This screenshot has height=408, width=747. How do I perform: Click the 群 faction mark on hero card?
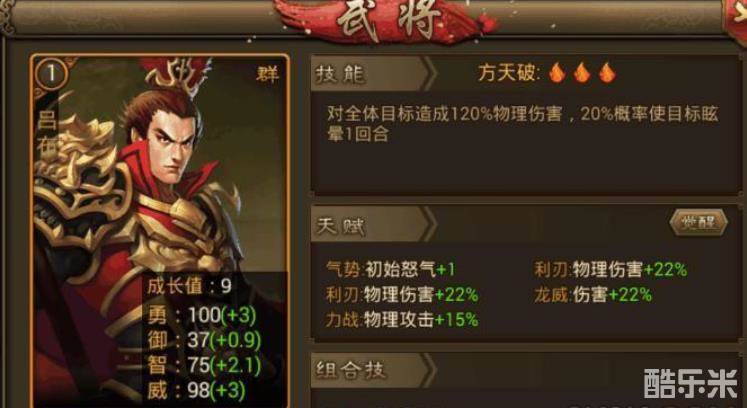coord(267,74)
